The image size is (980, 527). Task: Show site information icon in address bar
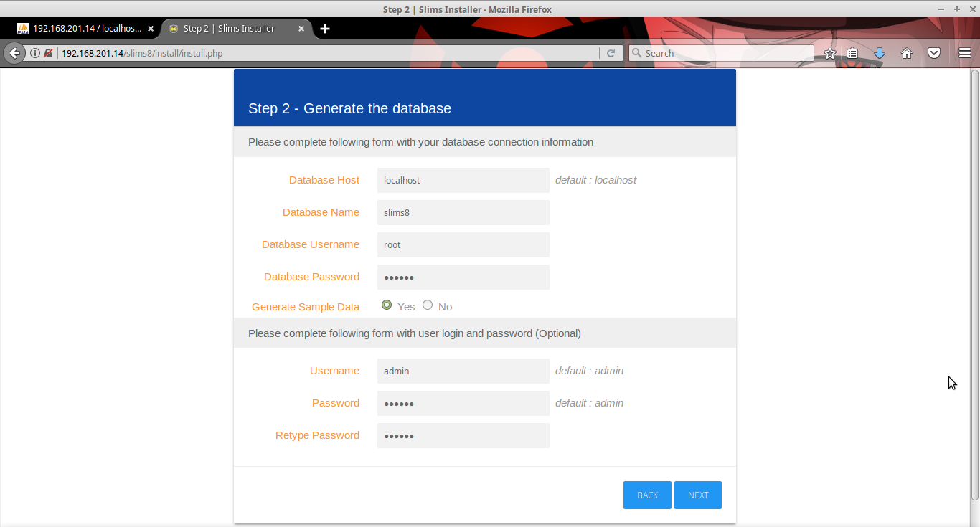pos(34,53)
